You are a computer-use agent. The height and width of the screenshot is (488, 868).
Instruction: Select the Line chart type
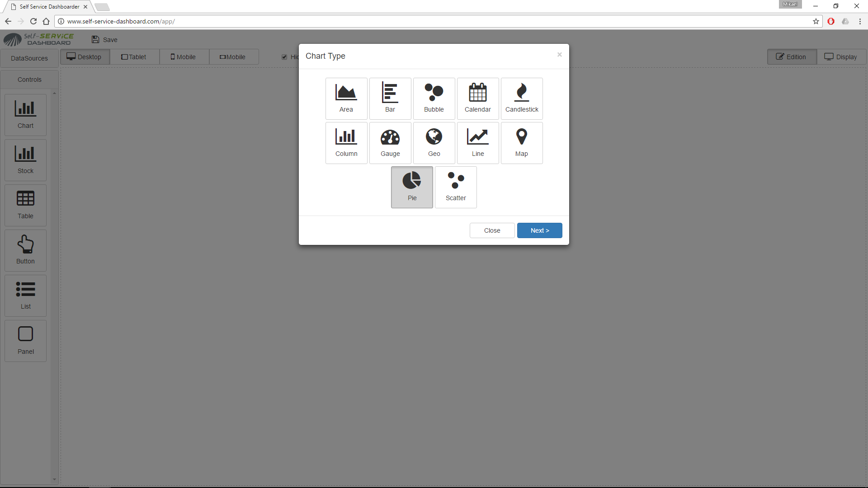[x=477, y=142]
